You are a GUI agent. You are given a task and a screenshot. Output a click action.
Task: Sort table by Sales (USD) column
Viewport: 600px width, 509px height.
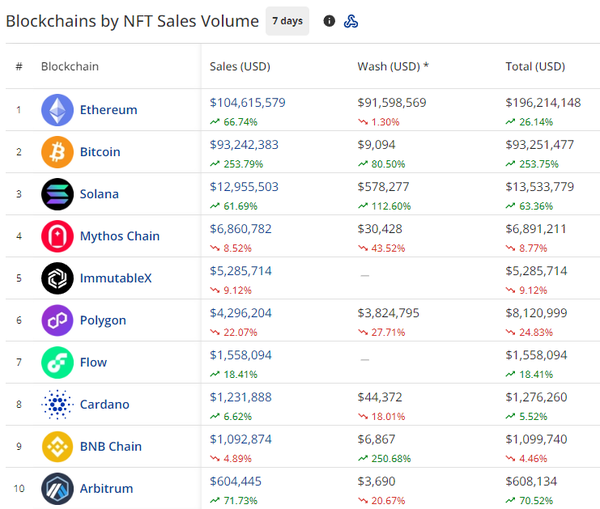(x=240, y=67)
